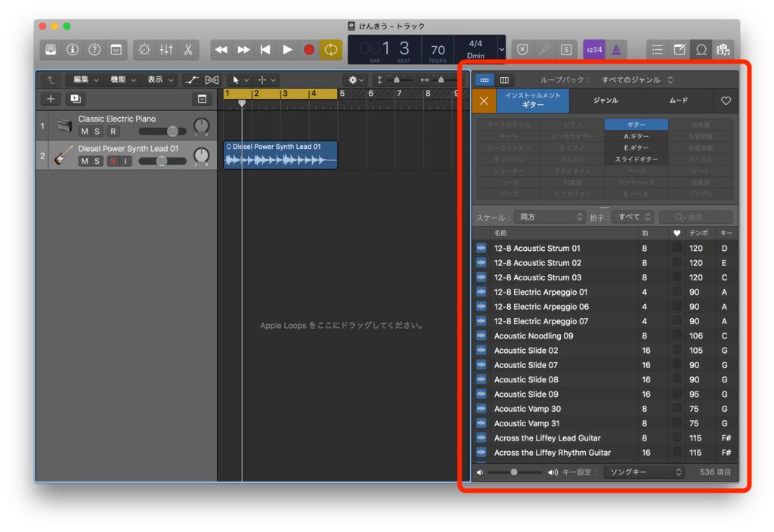Open the secondary crosshair tool dropdown
Image resolution: width=774 pixels, height=532 pixels.
pos(267,79)
